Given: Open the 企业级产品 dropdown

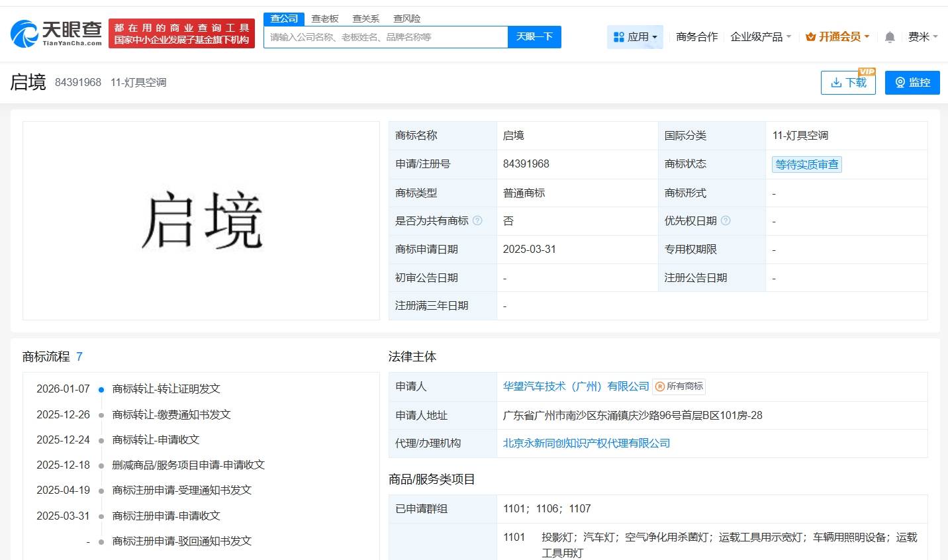Looking at the screenshot, I should pyautogui.click(x=759, y=37).
